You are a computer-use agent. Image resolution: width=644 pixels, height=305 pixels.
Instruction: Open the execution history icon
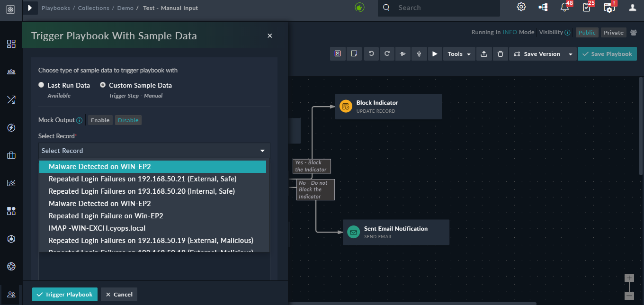pyautogui.click(x=338, y=54)
